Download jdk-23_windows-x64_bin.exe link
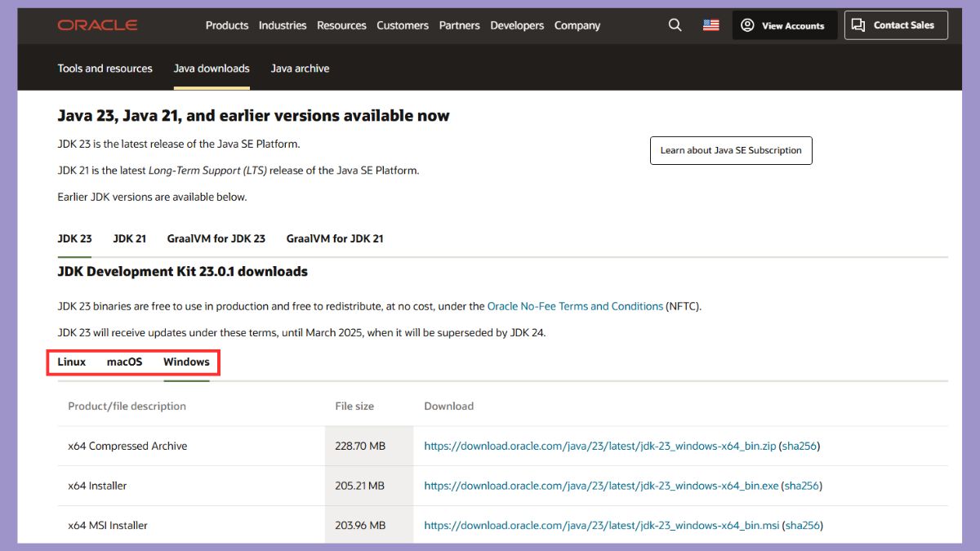 601,486
